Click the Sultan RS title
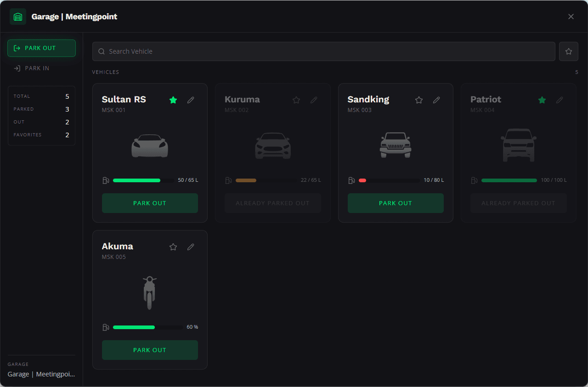This screenshot has height=387, width=588. pyautogui.click(x=124, y=100)
